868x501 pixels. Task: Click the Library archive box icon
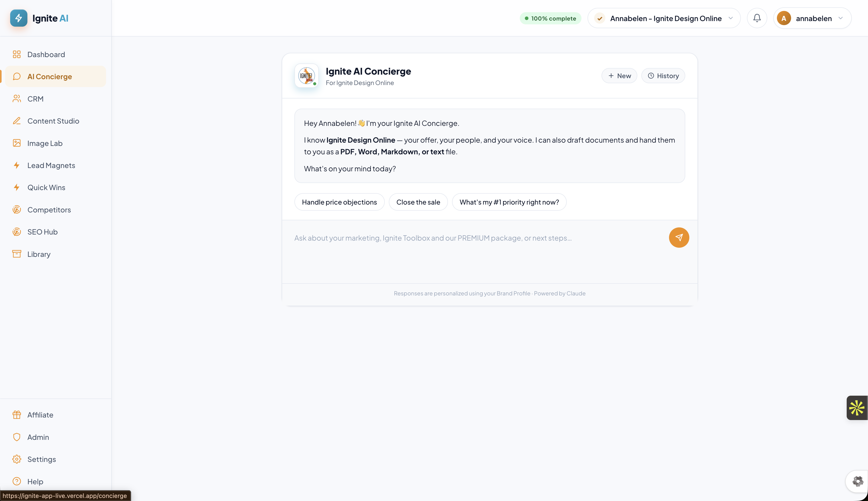16,254
